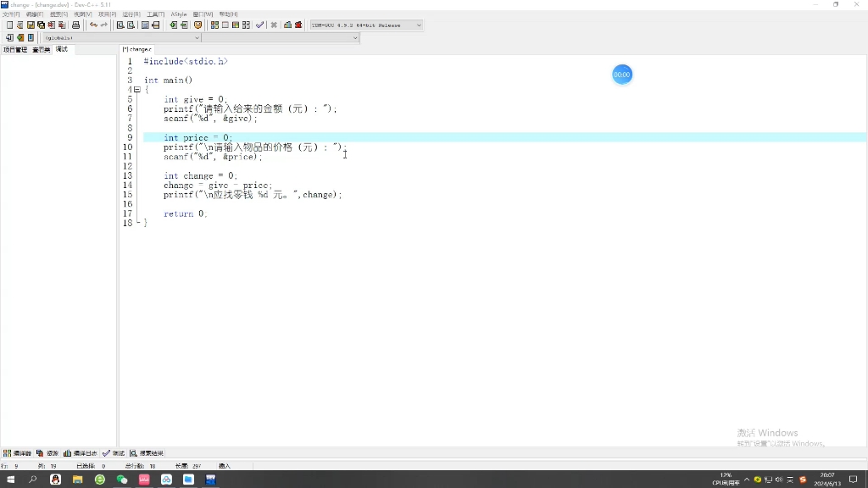
Task: Click the Rebuild All toolbar icon
Action: [246, 25]
